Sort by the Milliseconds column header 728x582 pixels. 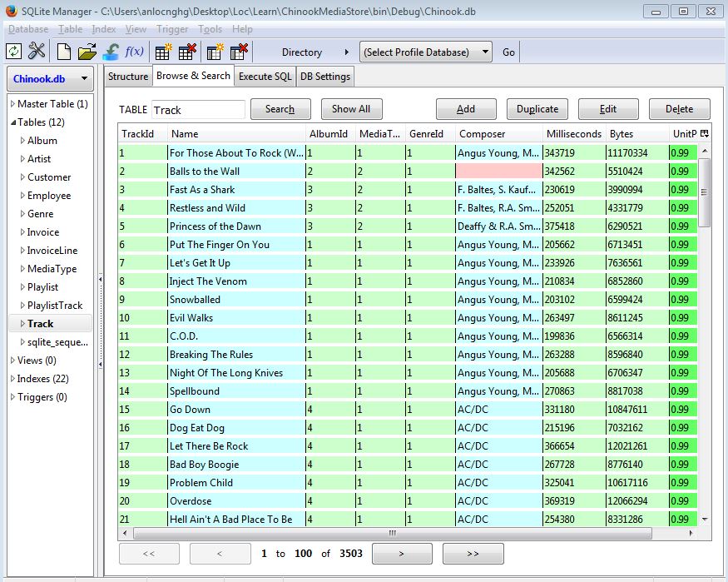[x=574, y=134]
